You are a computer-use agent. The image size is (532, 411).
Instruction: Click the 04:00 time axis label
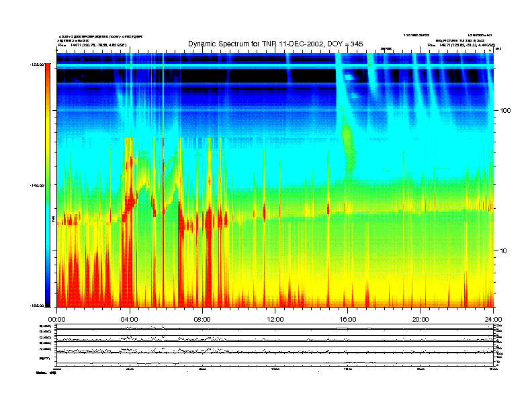130,320
